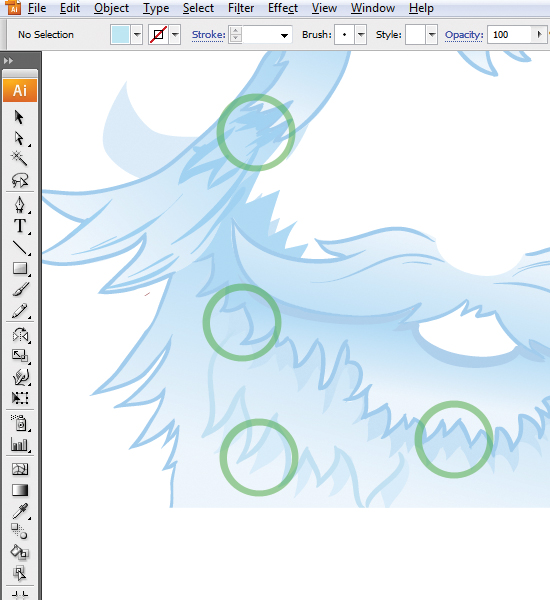Image resolution: width=550 pixels, height=600 pixels.
Task: Open the Brush dropdown arrow
Action: pos(361,35)
